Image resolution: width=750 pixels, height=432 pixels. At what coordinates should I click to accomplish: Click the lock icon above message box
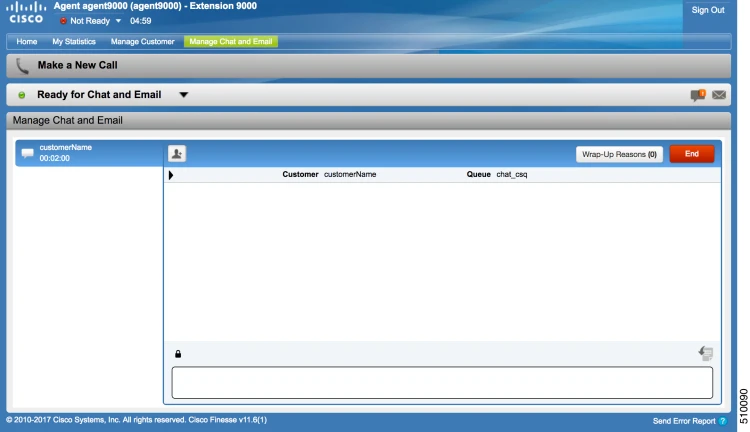(178, 354)
